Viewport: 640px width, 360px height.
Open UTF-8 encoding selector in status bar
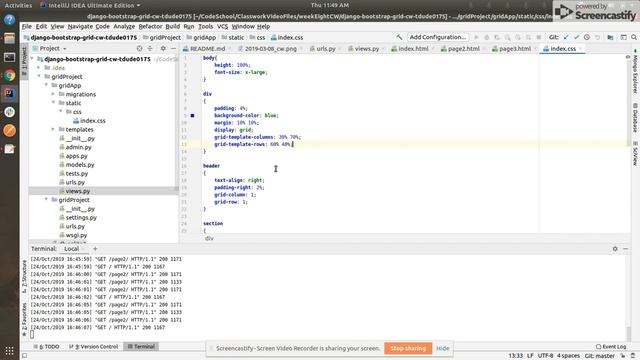[545, 356]
